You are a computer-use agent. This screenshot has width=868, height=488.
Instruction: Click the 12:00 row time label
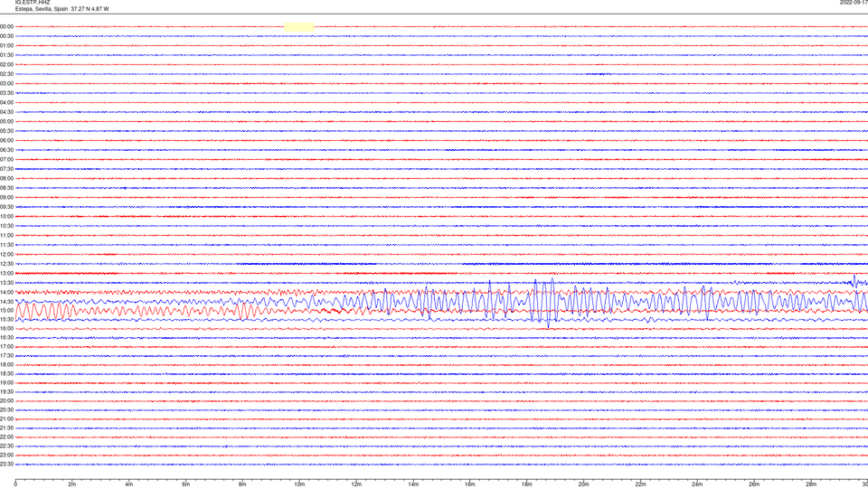[6, 255]
